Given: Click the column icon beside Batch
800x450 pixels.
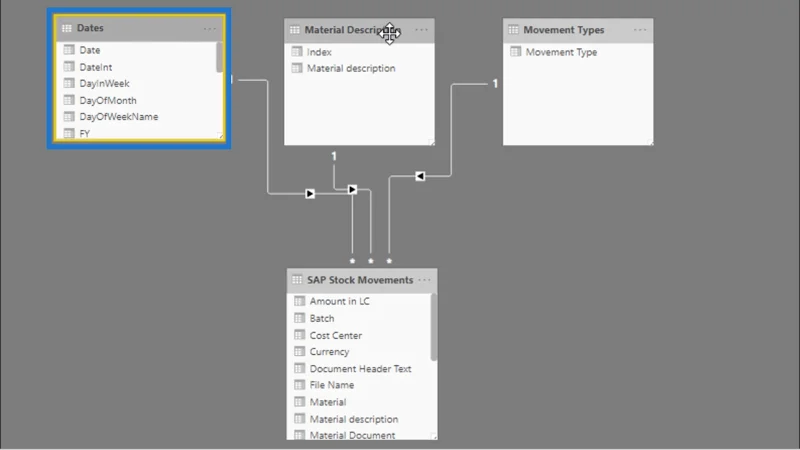Looking at the screenshot, I should [x=299, y=318].
